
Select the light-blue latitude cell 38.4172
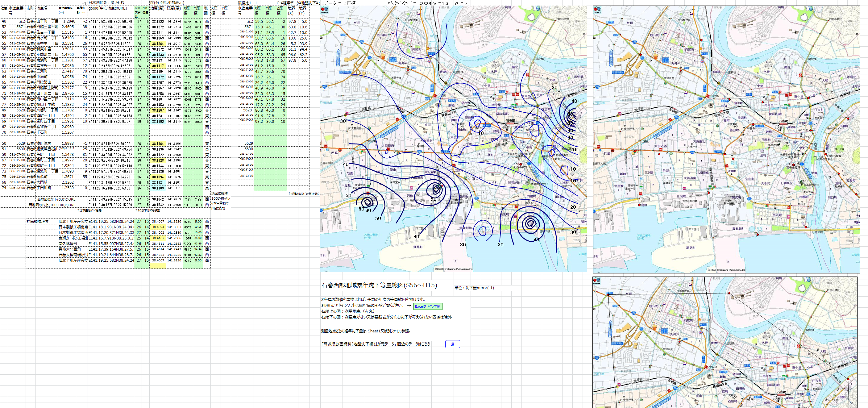coord(158,77)
